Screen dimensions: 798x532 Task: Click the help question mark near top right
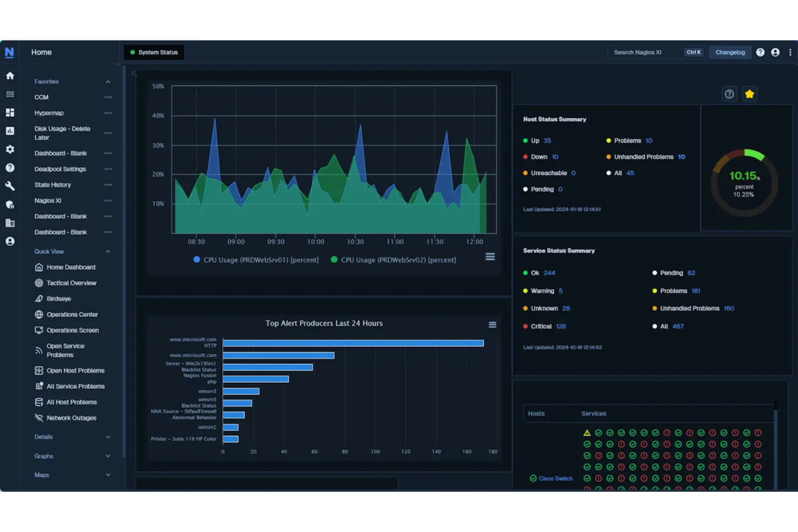[x=760, y=52]
